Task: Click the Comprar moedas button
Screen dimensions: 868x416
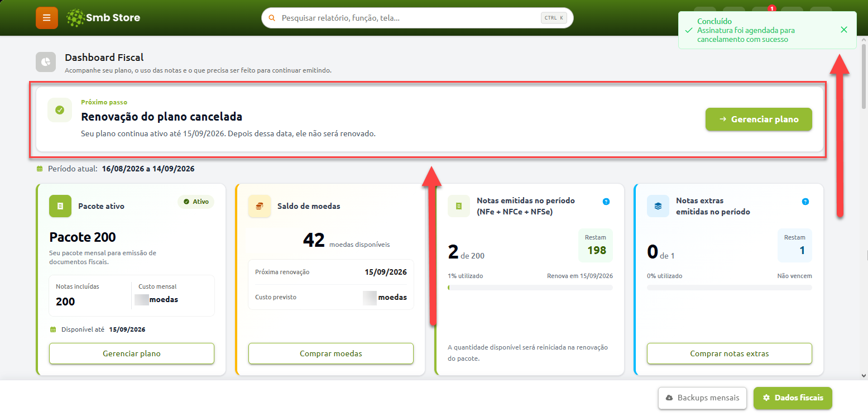Action: (x=331, y=353)
